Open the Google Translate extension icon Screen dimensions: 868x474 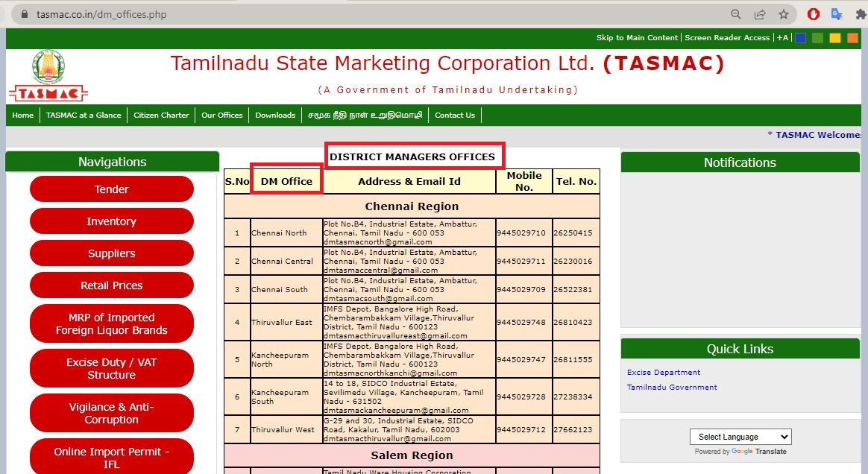(837, 14)
